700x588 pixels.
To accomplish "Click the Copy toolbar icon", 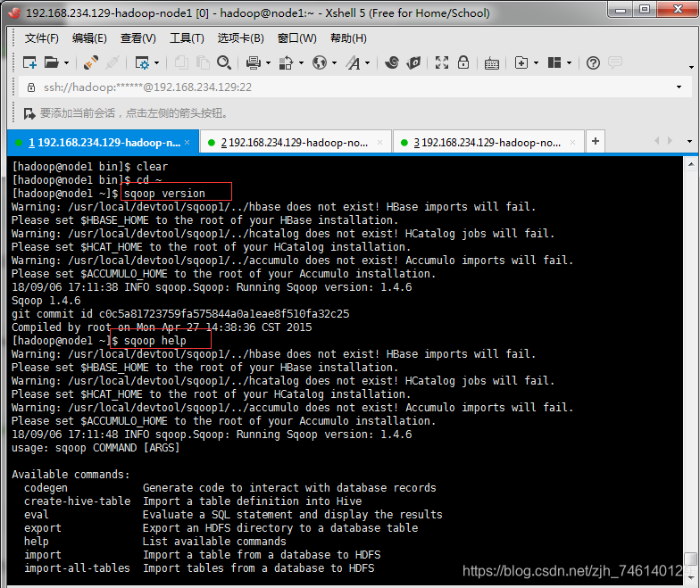I will [x=181, y=62].
